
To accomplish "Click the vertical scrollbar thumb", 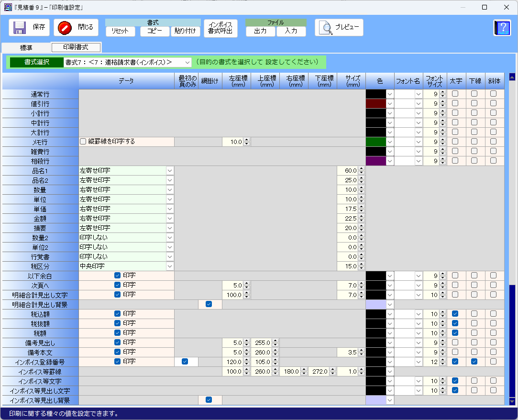I will (x=512, y=341).
